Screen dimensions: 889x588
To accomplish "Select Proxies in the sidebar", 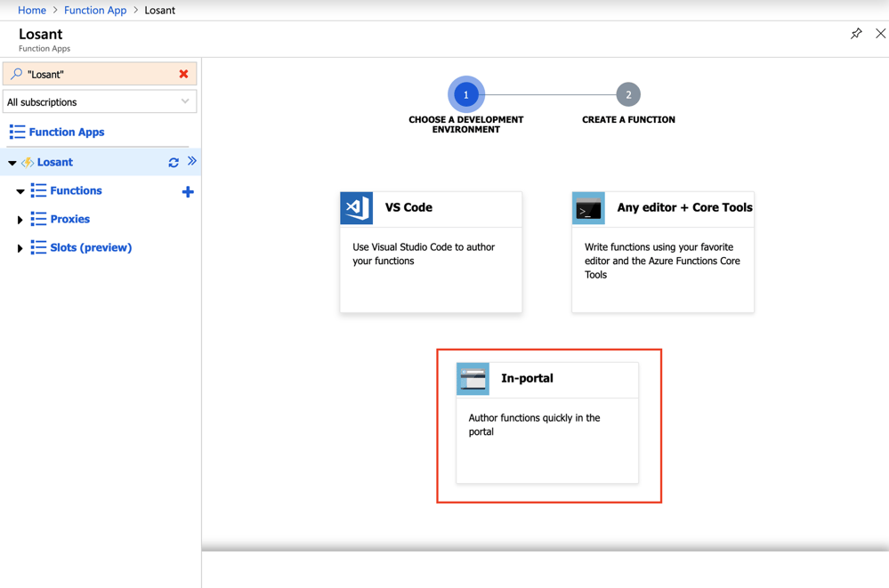I will point(69,219).
